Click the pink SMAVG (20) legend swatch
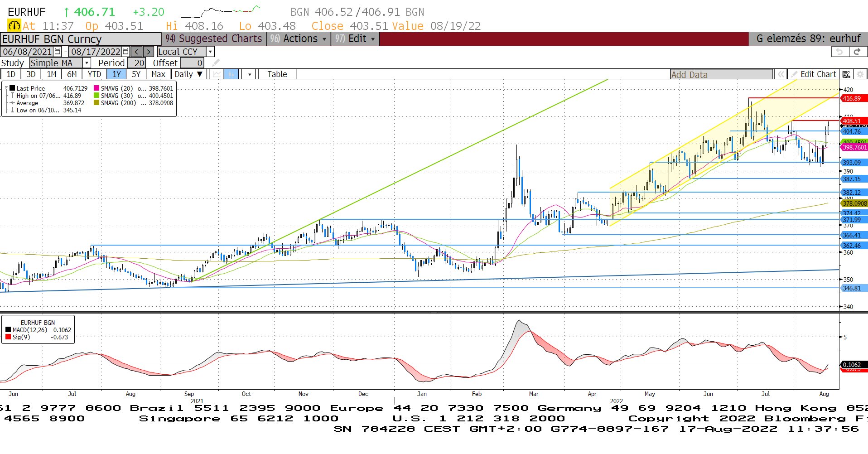 click(x=96, y=88)
